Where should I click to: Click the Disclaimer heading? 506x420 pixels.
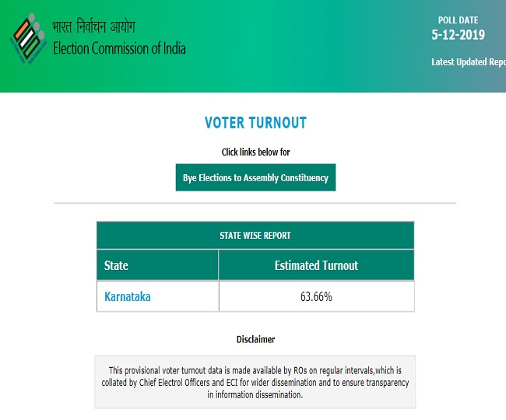tap(255, 339)
